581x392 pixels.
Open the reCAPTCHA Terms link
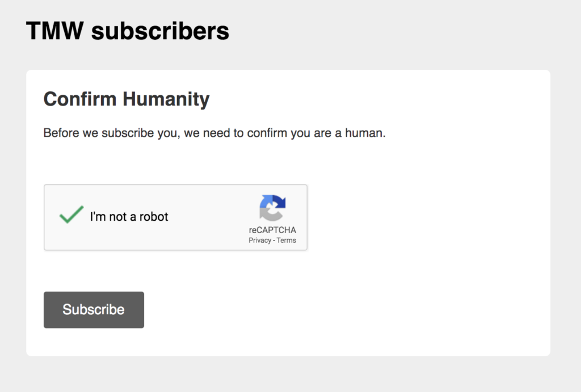pyautogui.click(x=286, y=241)
